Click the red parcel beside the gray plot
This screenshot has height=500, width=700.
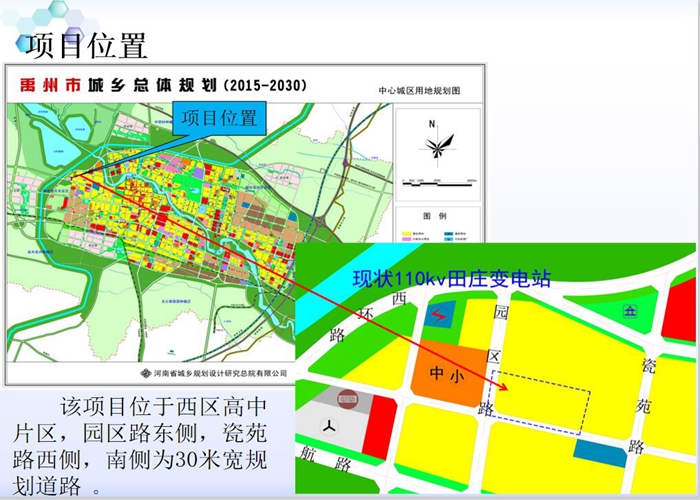[379, 427]
